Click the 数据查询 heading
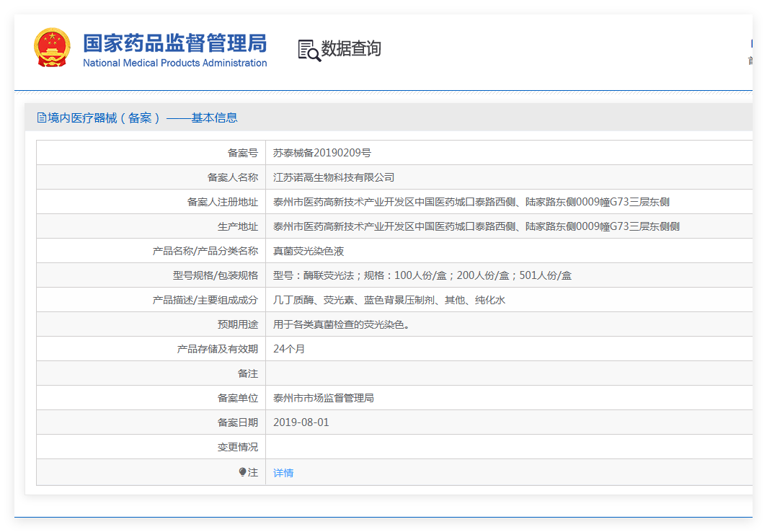The image size is (767, 532). pos(351,48)
